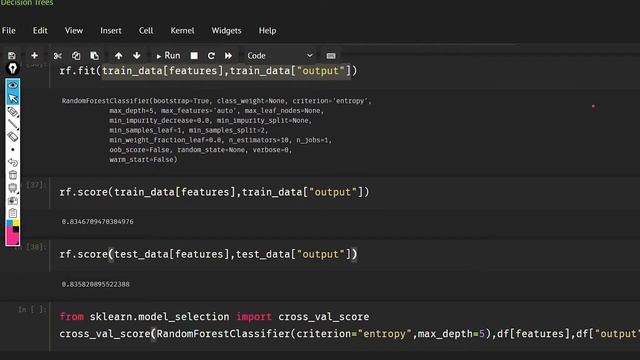Select the arrow pointer tool
Viewport: 640px width, 360px height.
click(13, 98)
